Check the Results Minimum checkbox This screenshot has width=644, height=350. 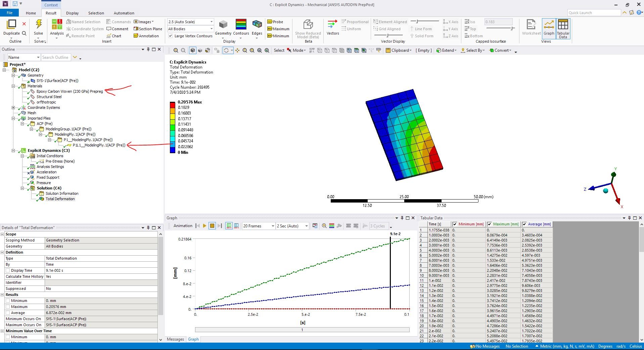coord(8,301)
